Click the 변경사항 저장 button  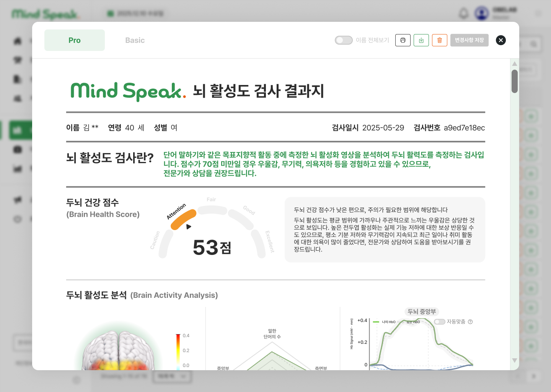tap(469, 40)
